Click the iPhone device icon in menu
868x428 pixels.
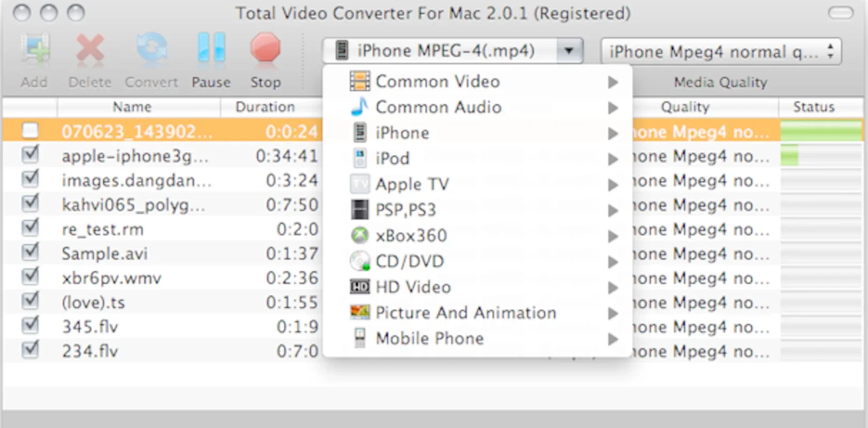point(360,133)
